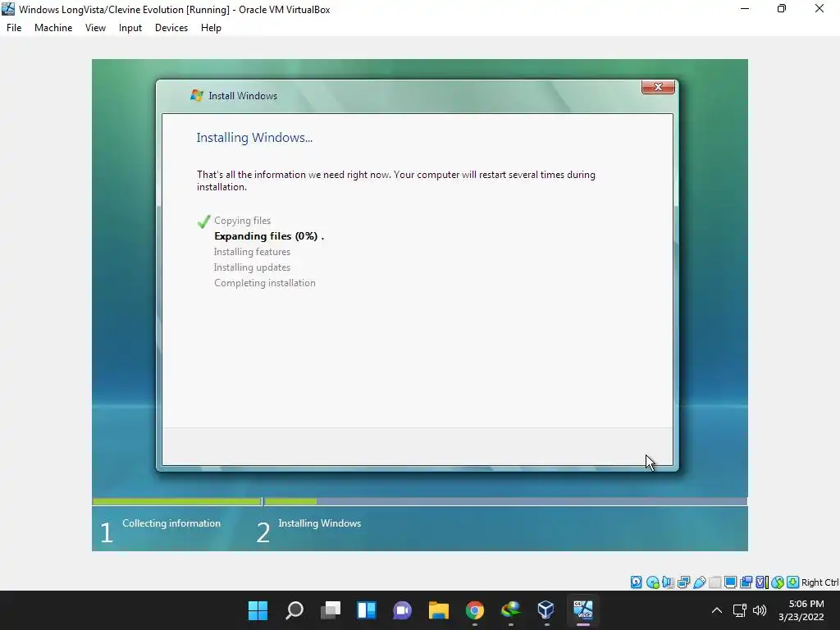
Task: Switch to Google Chrome in the taskbar
Action: 475,610
